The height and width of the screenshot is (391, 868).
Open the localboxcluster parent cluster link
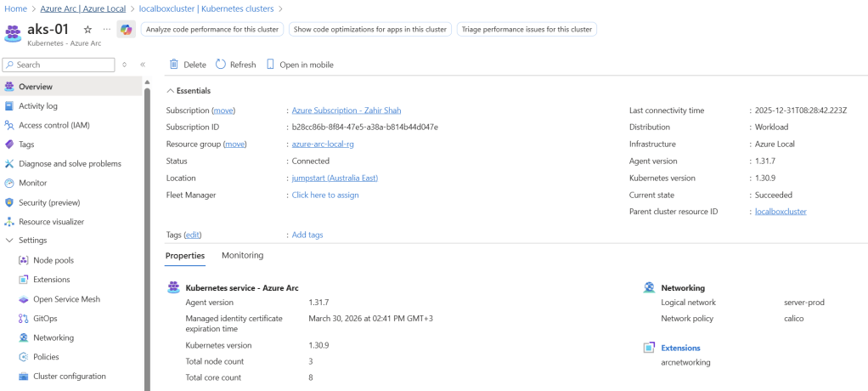point(781,212)
